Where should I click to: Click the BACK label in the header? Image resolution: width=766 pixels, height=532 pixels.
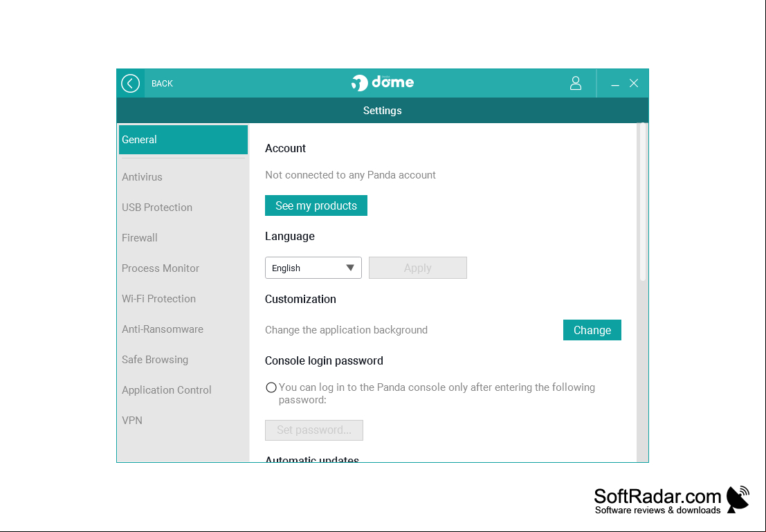click(x=162, y=84)
